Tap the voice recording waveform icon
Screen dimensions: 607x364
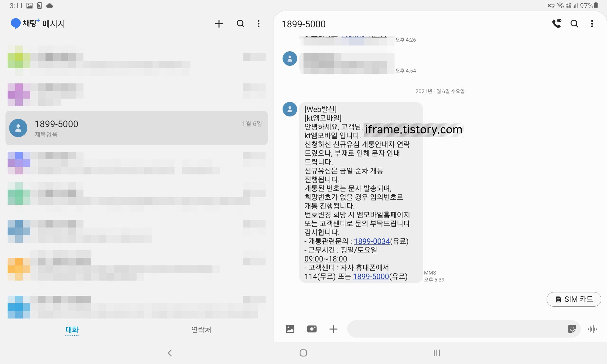tap(592, 329)
